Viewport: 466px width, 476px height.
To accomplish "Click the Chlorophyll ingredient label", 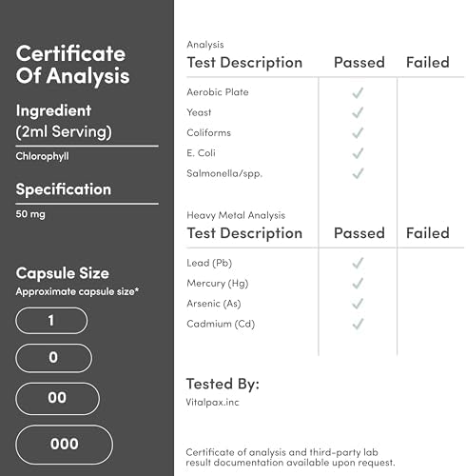I will pyautogui.click(x=42, y=156).
